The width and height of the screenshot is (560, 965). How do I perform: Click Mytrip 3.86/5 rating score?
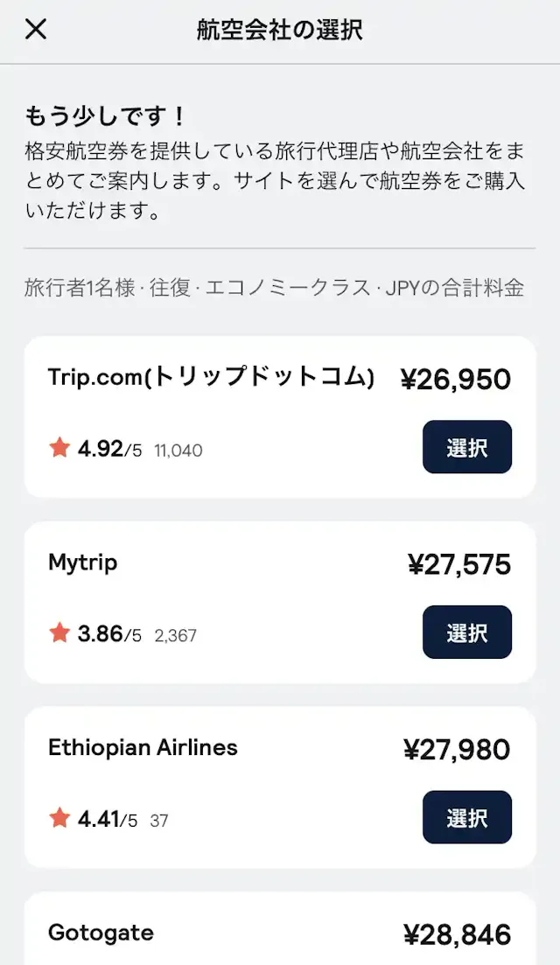pos(108,634)
